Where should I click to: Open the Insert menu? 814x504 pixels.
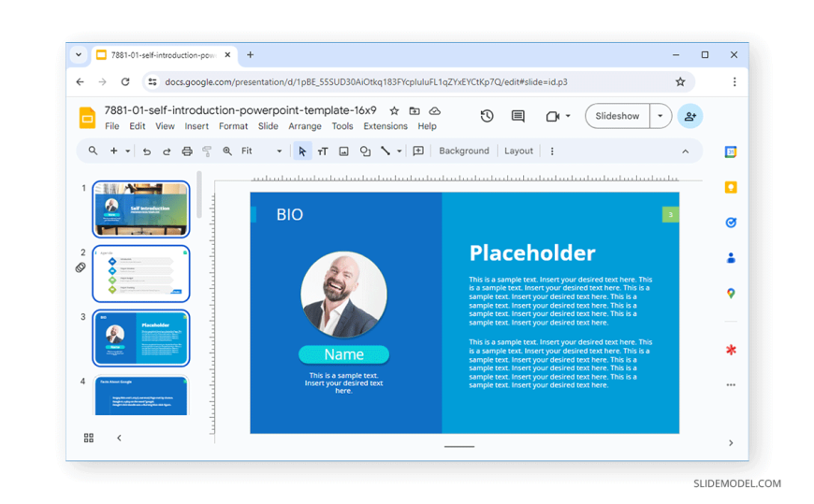point(196,126)
